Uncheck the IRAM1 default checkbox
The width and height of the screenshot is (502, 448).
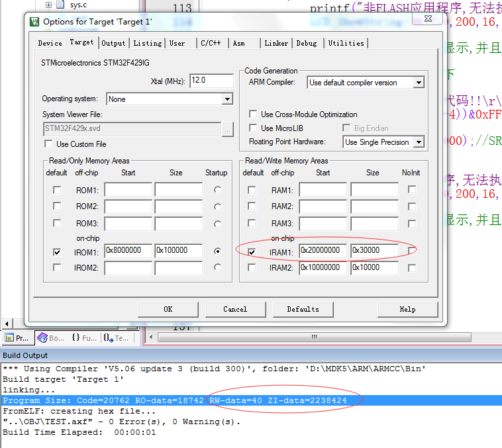pyautogui.click(x=252, y=252)
